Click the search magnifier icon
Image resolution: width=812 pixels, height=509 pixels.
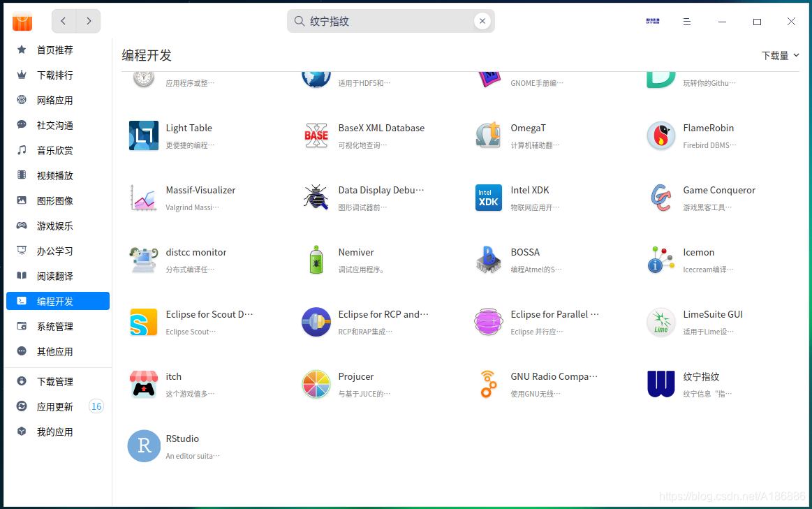(x=300, y=21)
